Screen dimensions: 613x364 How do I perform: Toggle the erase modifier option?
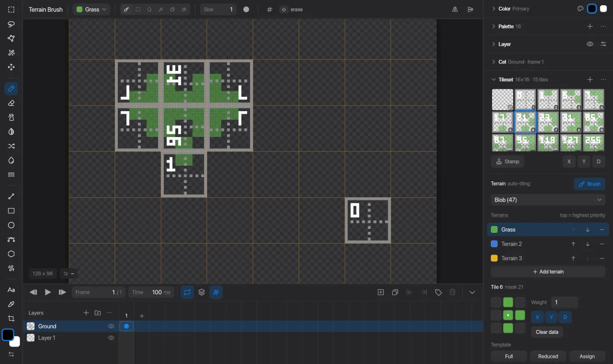pyautogui.click(x=292, y=10)
